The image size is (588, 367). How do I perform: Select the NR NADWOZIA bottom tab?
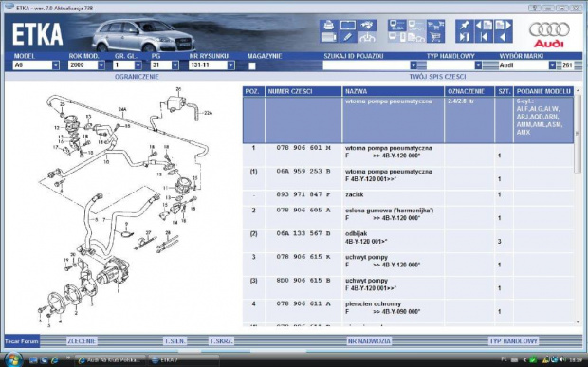tap(369, 341)
